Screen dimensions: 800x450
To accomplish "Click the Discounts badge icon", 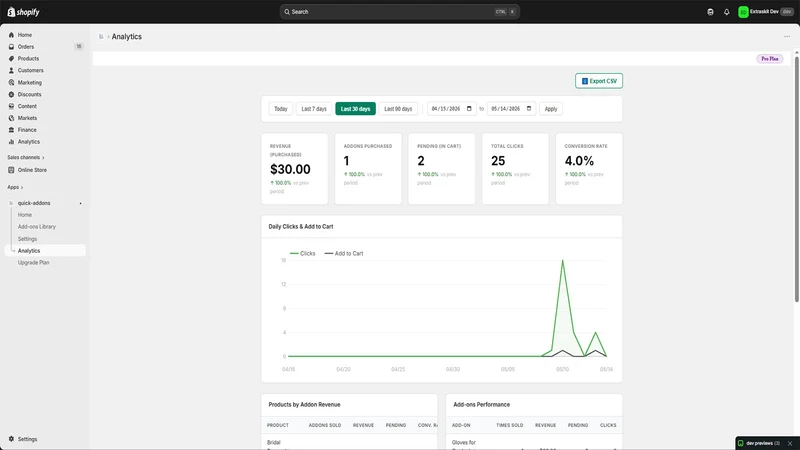I will [x=11, y=94].
